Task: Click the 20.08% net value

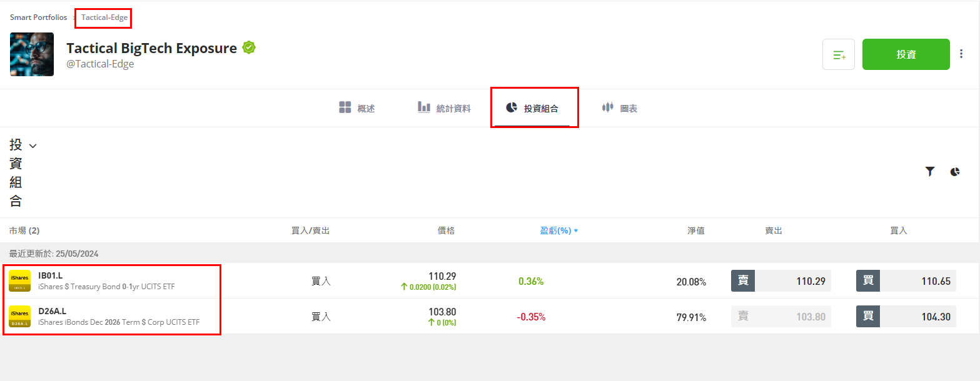Action: 691,282
